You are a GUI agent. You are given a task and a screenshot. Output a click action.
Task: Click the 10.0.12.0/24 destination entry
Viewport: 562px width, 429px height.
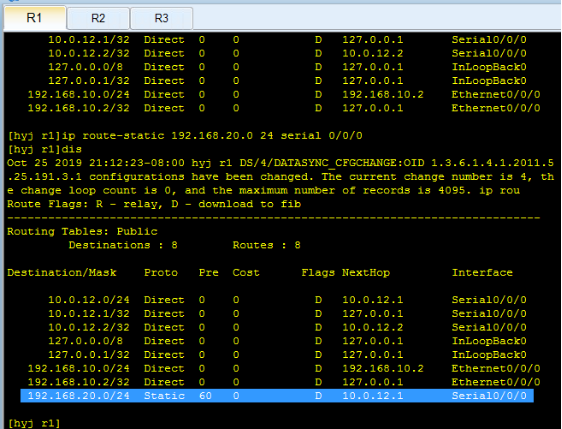(x=89, y=300)
